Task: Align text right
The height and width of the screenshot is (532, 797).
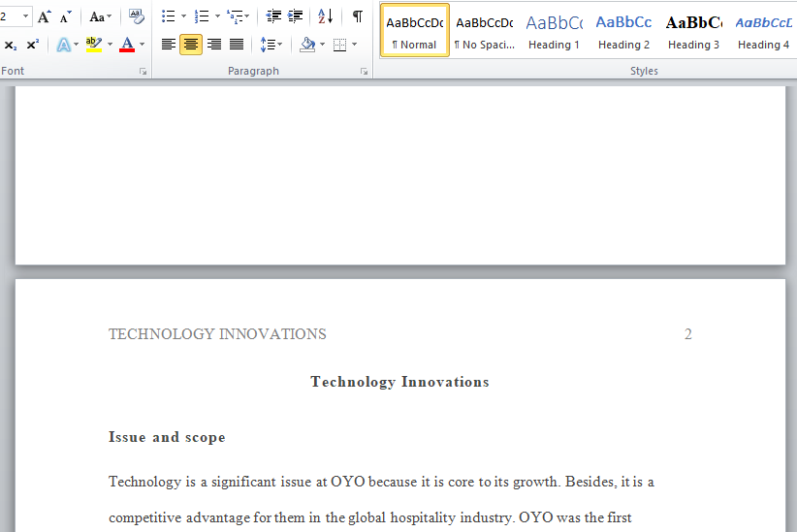Action: click(x=214, y=45)
